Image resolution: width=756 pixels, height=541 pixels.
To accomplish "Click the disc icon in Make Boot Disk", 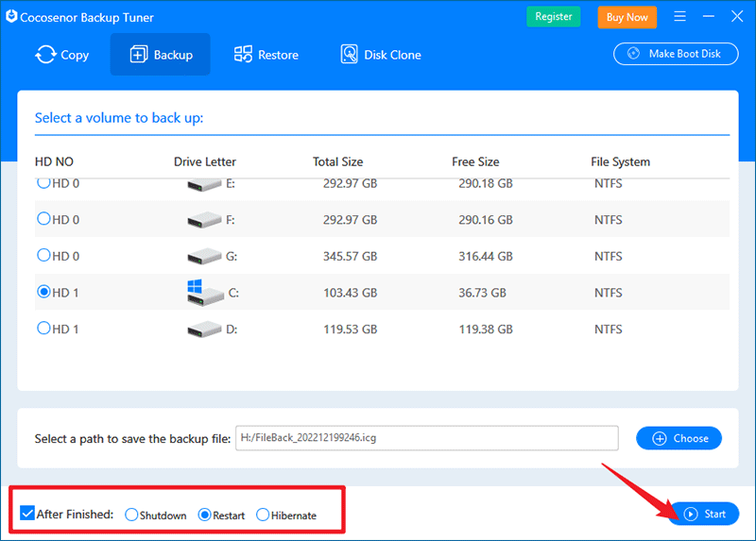I will [633, 54].
